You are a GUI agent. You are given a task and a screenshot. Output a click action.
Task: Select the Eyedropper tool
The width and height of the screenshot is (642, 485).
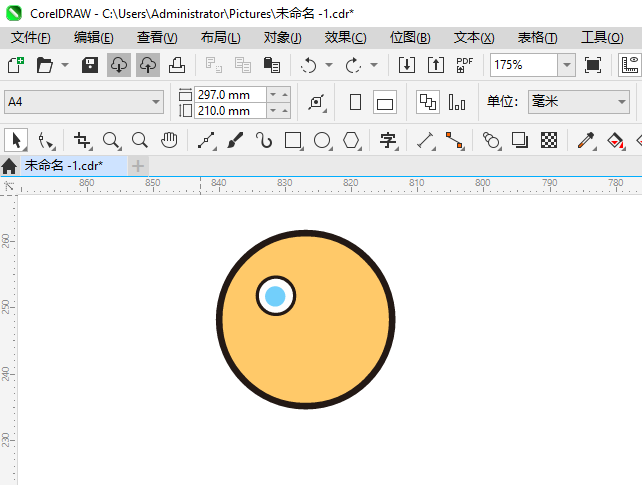586,140
